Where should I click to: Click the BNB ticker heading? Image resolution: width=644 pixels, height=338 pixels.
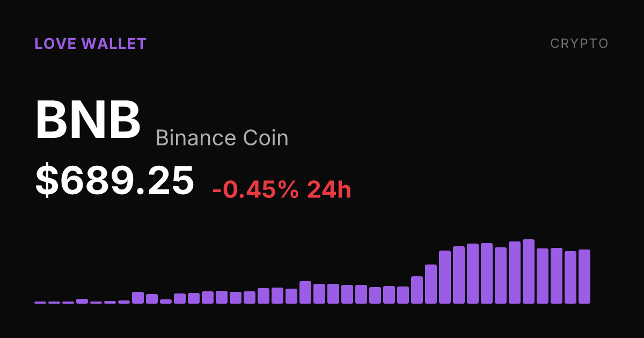coord(88,120)
